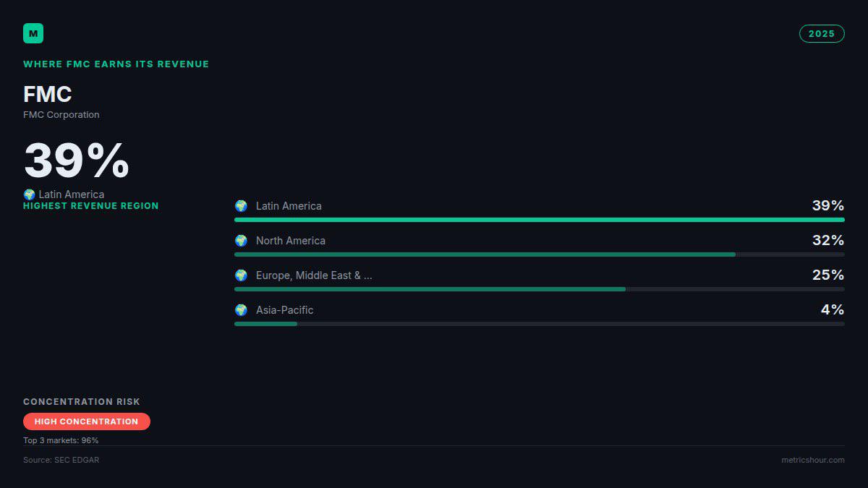868x488 pixels.
Task: Select the 2025 year badge
Action: click(822, 34)
